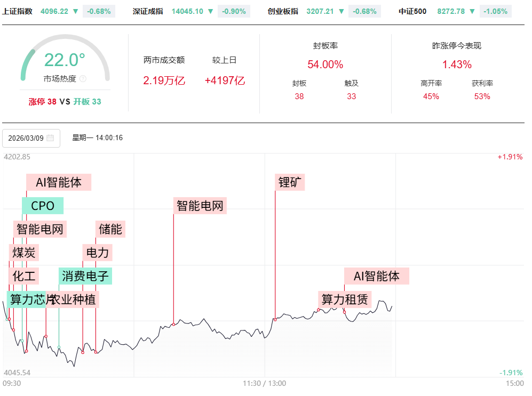Open the calendar icon in date field
The width and height of the screenshot is (532, 396).
pyautogui.click(x=50, y=138)
